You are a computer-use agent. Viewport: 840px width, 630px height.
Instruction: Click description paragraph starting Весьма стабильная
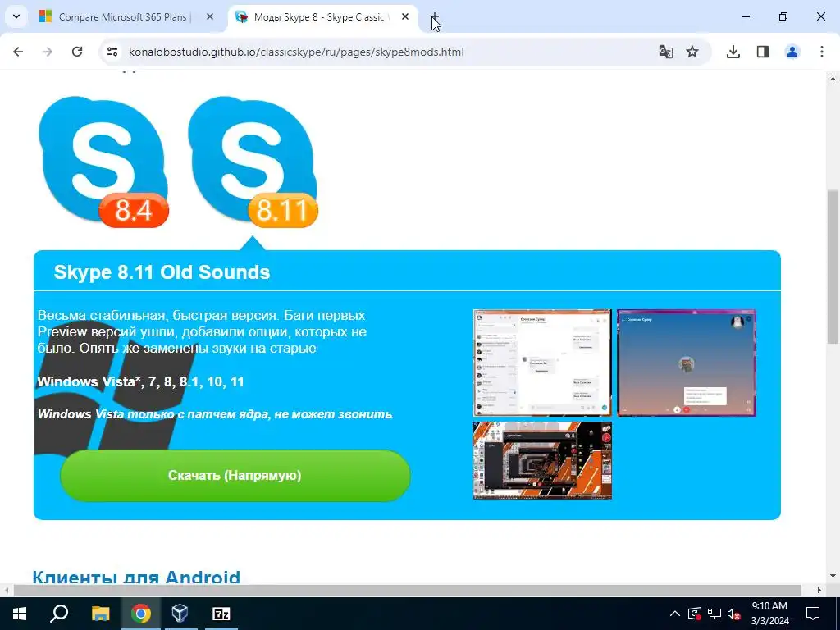tap(202, 331)
